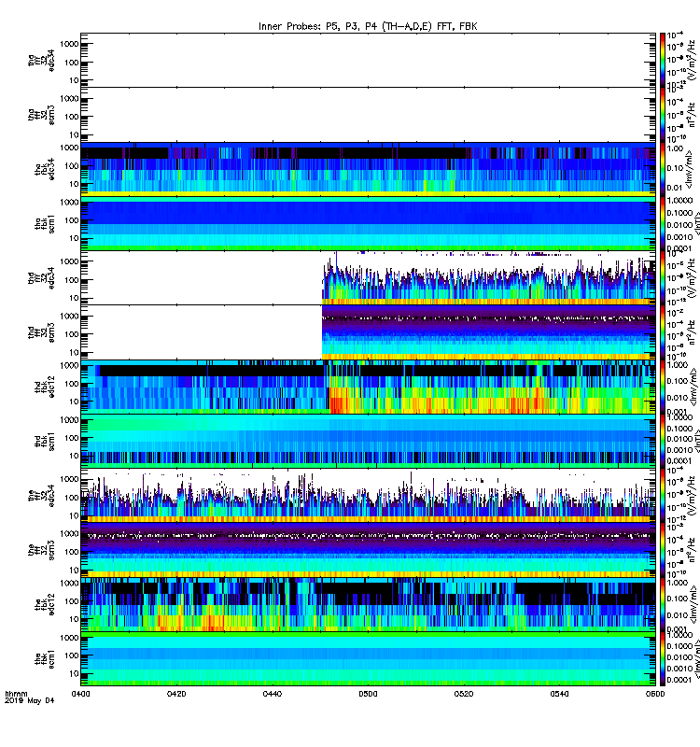Click the 1000 tick of tha fff edc34 panel
This screenshot has height=747, width=700.
tap(69, 44)
